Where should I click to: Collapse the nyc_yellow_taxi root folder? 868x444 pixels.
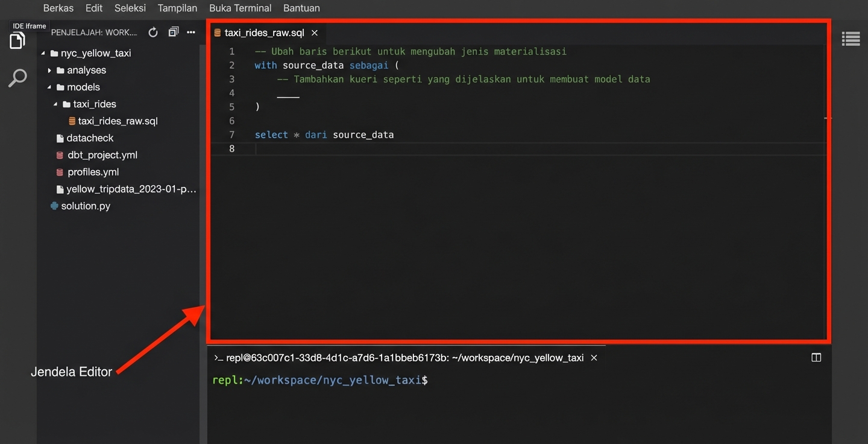43,53
